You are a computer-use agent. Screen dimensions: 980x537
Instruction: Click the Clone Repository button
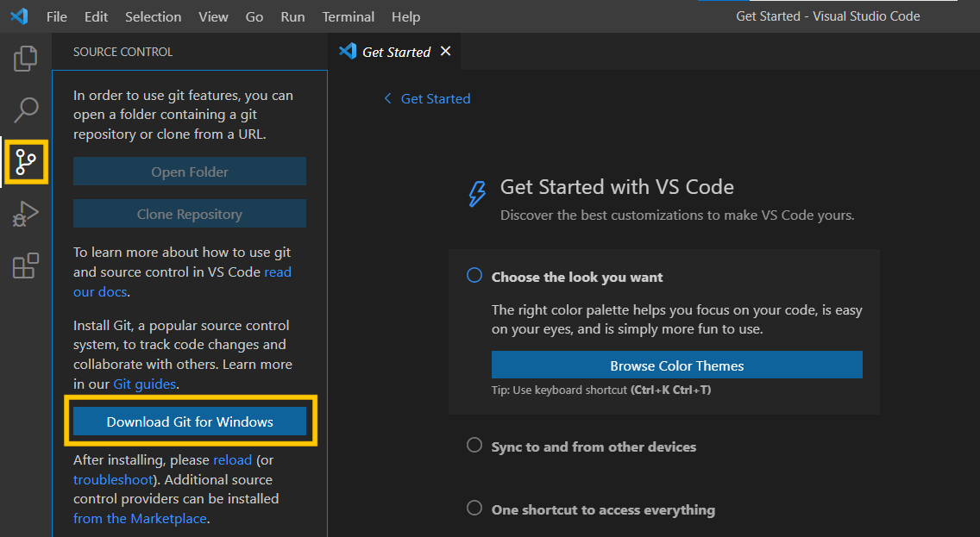tap(190, 214)
